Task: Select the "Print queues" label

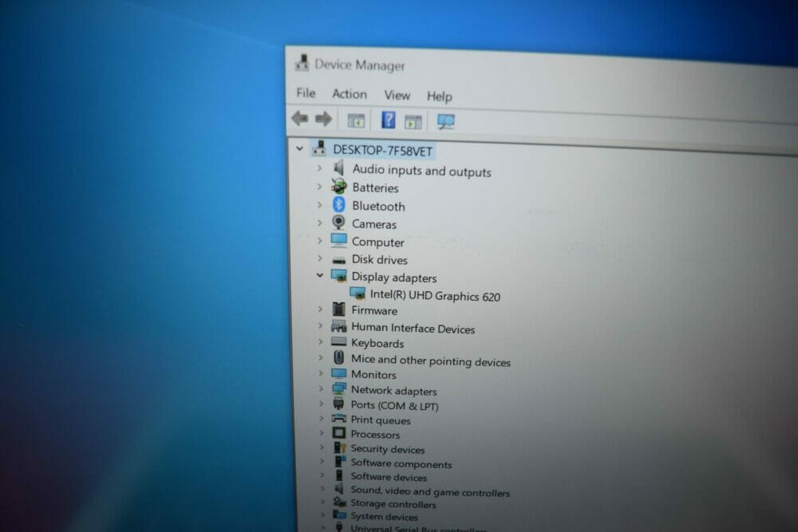Action: pyautogui.click(x=381, y=420)
